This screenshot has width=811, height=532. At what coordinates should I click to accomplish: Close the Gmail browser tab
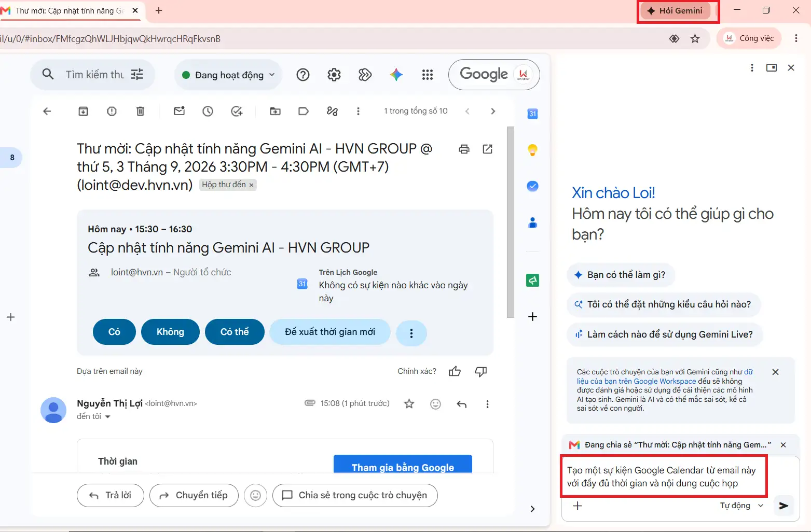(135, 10)
